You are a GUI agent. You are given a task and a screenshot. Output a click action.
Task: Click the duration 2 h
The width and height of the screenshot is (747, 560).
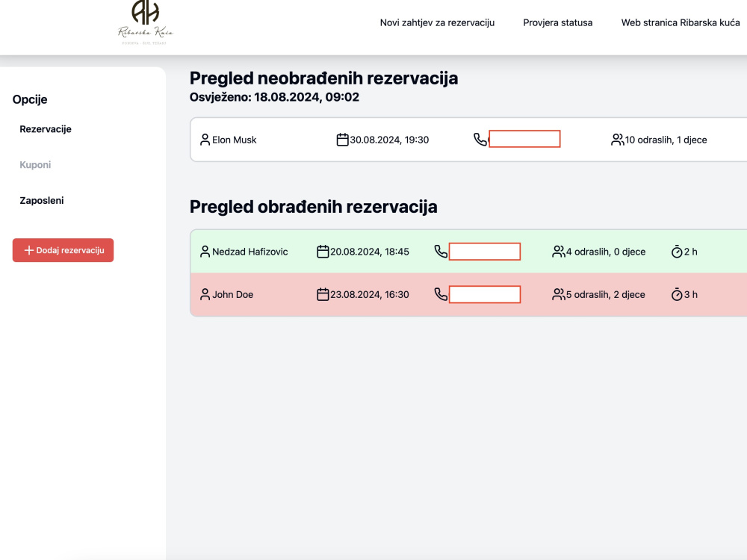[x=690, y=252]
